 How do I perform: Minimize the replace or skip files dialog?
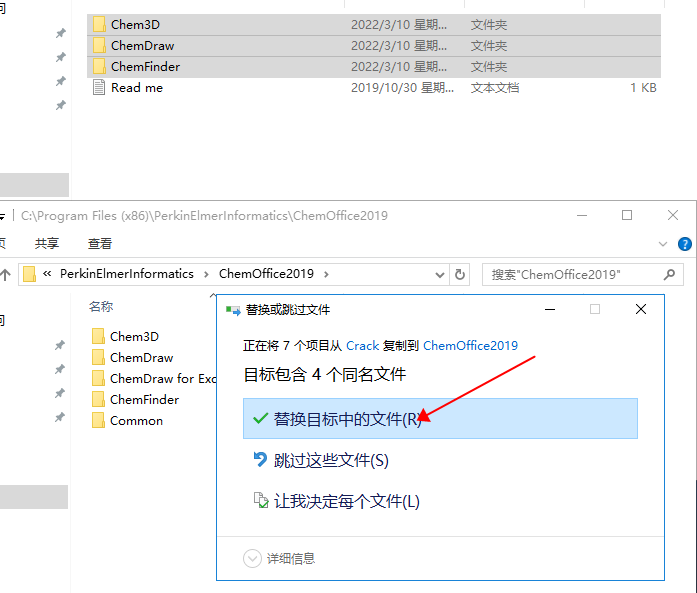550,309
